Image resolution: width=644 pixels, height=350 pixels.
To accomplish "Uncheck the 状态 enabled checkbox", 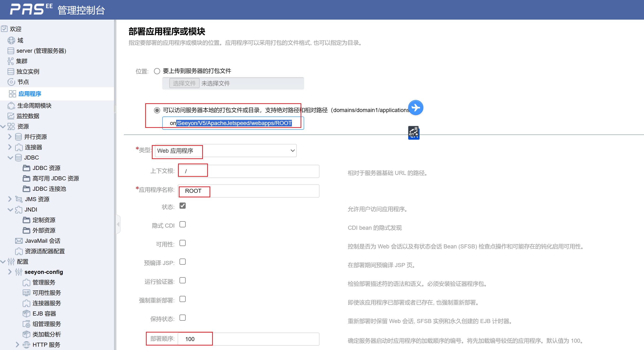I will [x=183, y=206].
